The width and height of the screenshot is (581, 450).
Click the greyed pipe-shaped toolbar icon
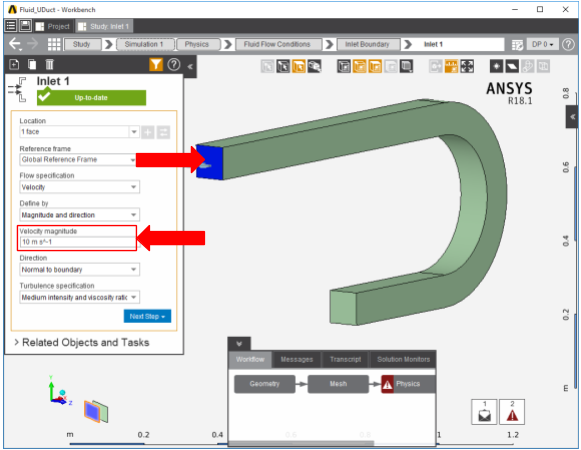[x=528, y=66]
